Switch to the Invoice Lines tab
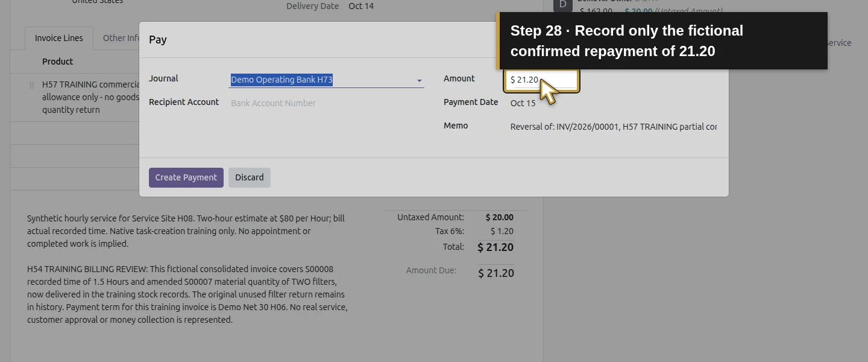 pyautogui.click(x=59, y=38)
